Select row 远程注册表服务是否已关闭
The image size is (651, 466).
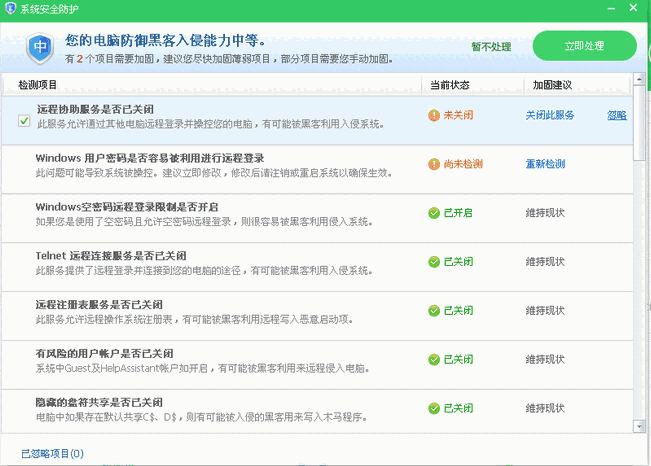[x=318, y=316]
